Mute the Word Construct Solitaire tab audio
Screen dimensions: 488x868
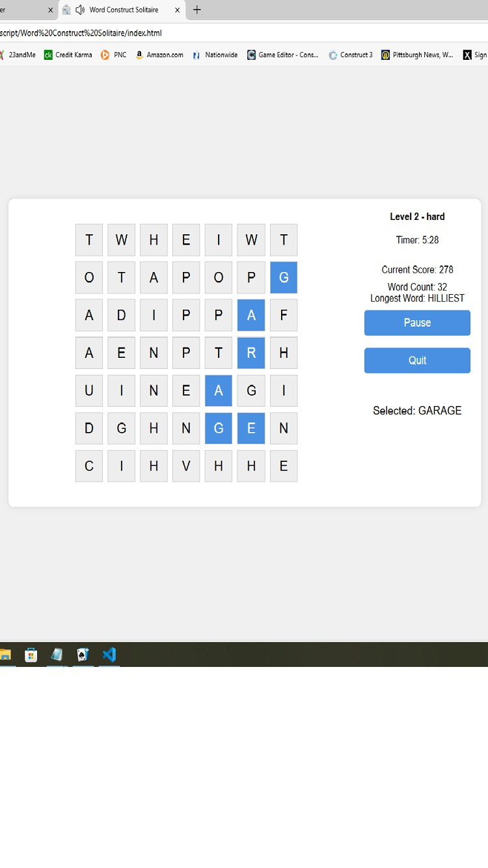pos(80,10)
